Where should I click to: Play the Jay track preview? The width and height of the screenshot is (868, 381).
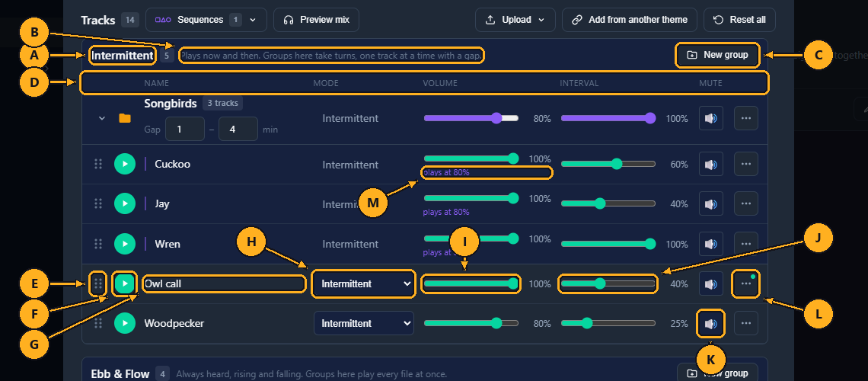(125, 203)
